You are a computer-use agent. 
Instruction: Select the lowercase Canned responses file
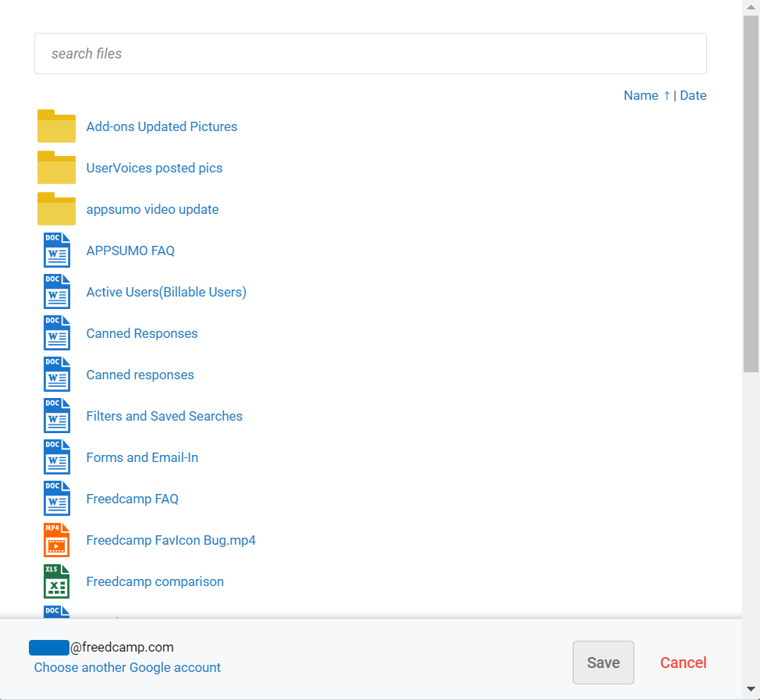click(140, 375)
